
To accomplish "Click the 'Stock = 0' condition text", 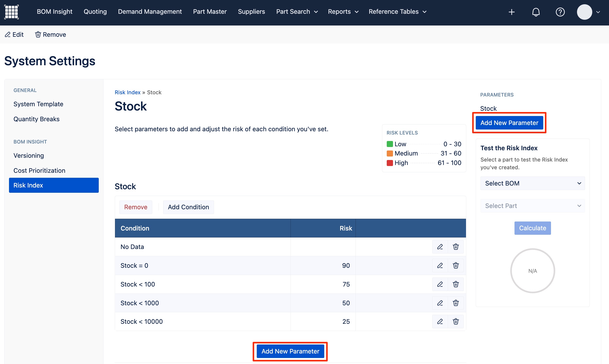I will (134, 265).
